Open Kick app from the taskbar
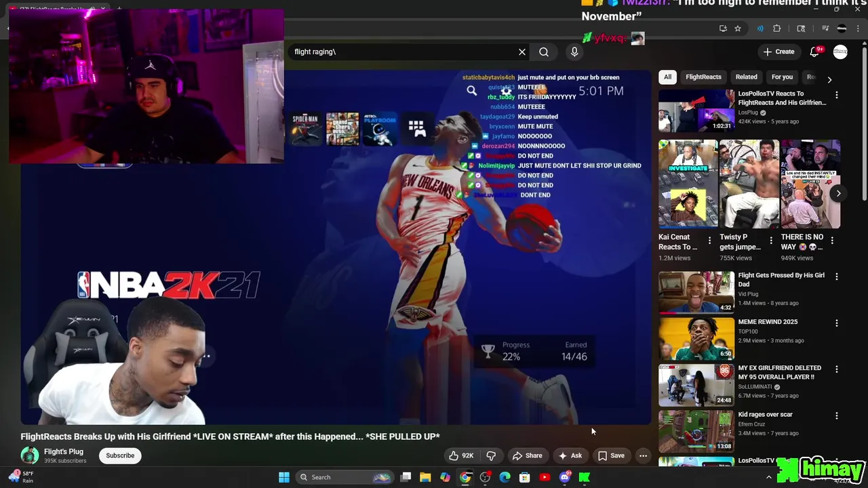Viewport: 868px width, 488px height. pos(584,477)
